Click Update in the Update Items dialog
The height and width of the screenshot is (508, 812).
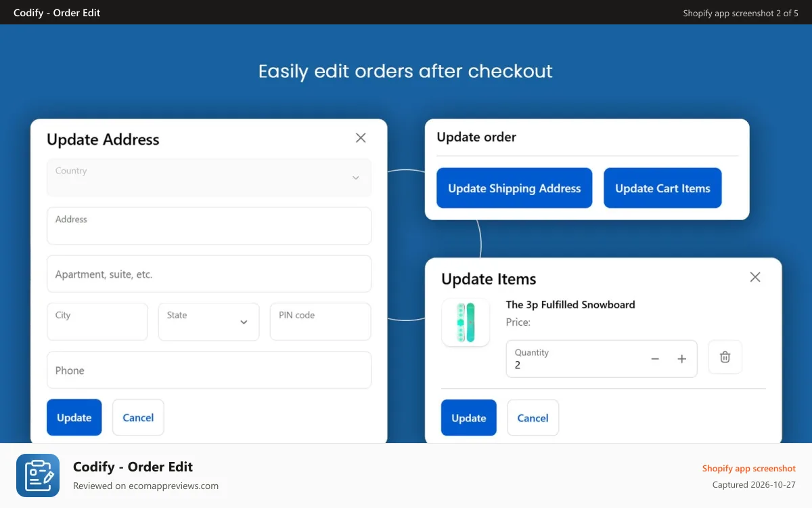point(469,418)
